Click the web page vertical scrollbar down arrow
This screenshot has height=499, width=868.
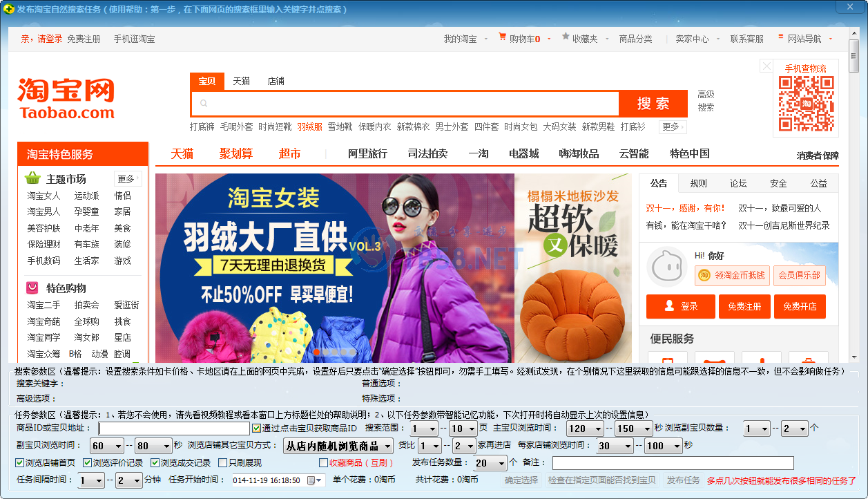(x=853, y=356)
